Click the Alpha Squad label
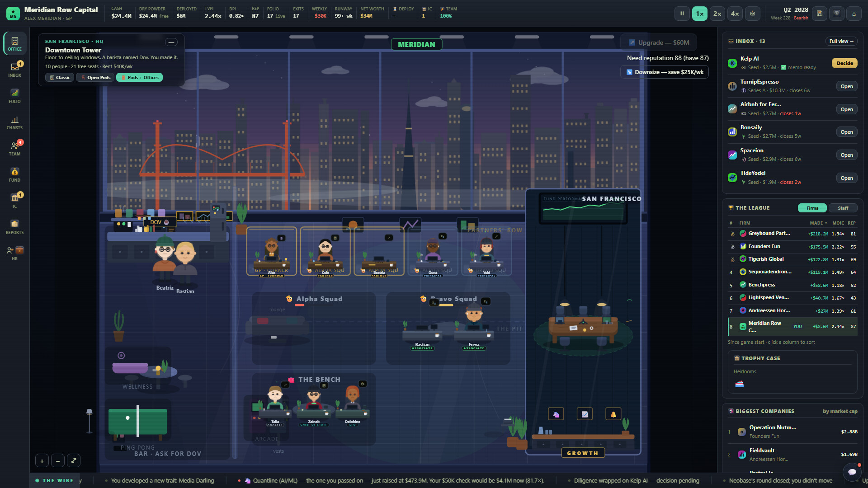868x488 pixels. coord(319,299)
